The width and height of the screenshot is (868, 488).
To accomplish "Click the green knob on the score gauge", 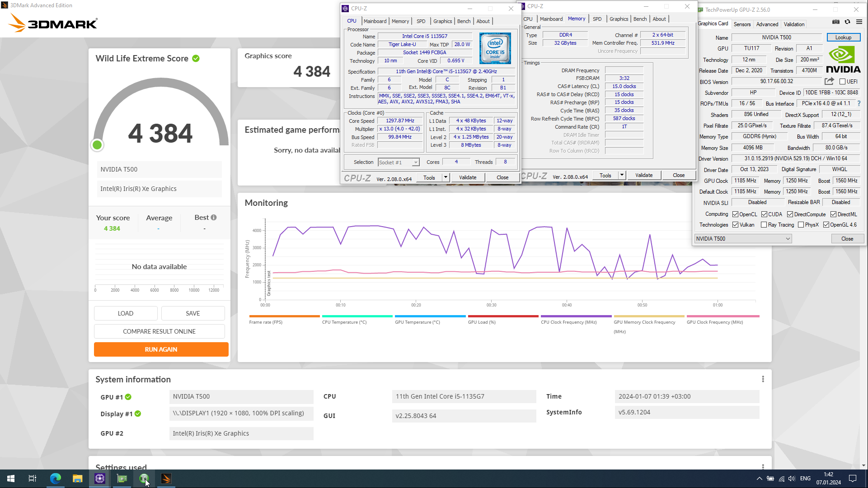I will click(x=97, y=145).
